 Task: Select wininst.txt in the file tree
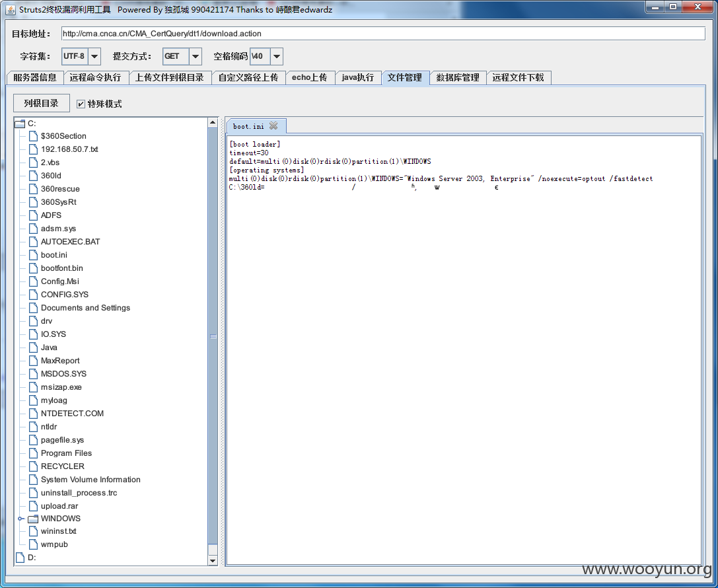(59, 531)
